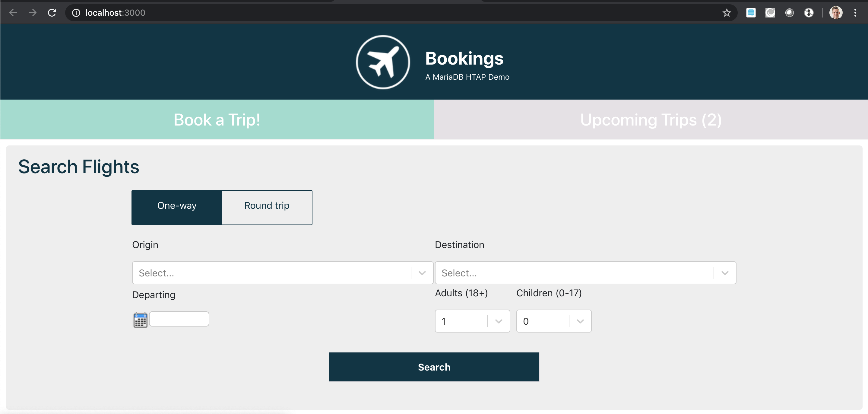This screenshot has width=868, height=414.
Task: Open the Adults (18+) count dropdown
Action: point(472,321)
